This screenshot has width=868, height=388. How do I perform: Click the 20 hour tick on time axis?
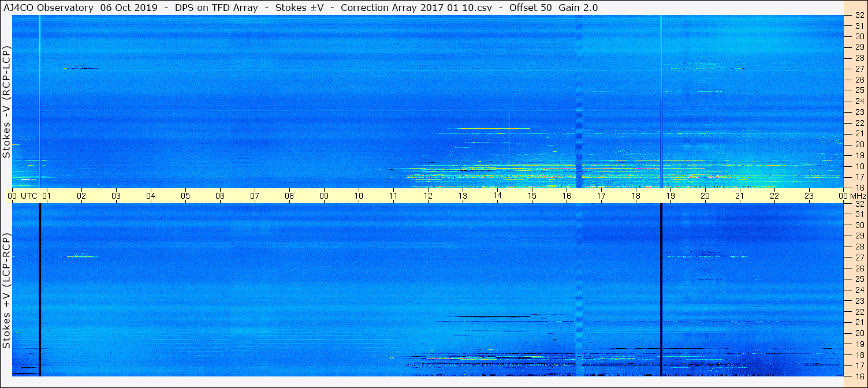coord(705,196)
